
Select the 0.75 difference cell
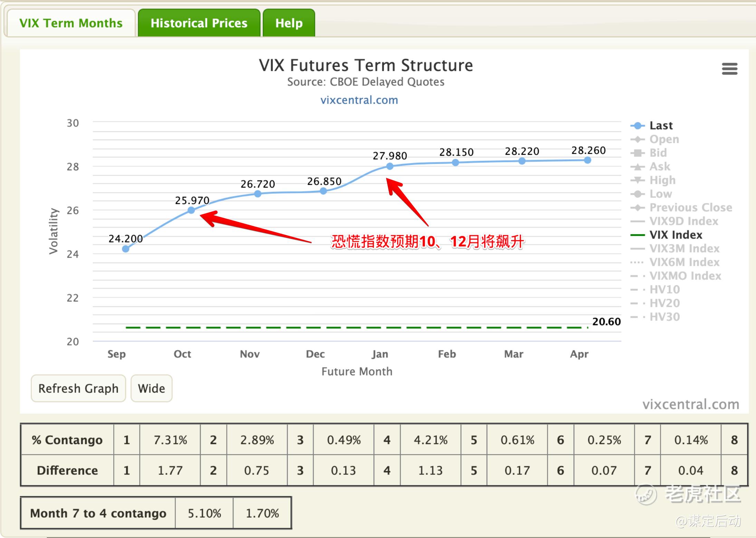257,470
